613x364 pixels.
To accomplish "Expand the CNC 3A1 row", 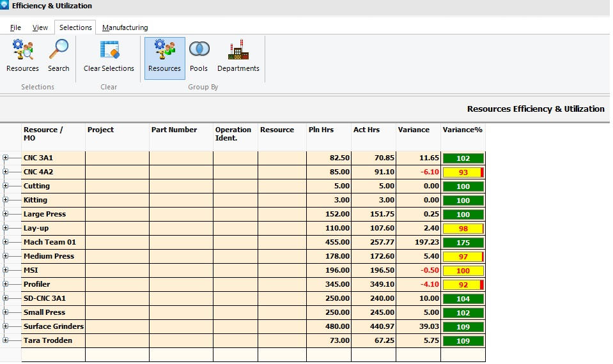I will tap(5, 157).
